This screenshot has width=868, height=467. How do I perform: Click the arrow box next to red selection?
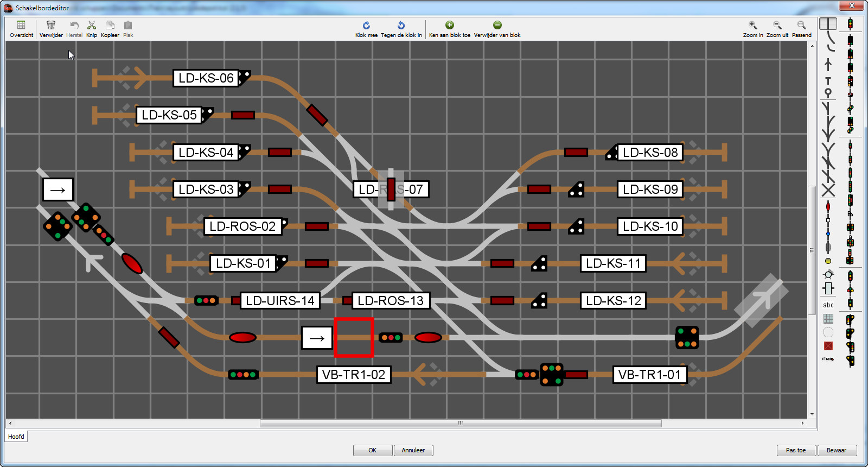(x=317, y=338)
